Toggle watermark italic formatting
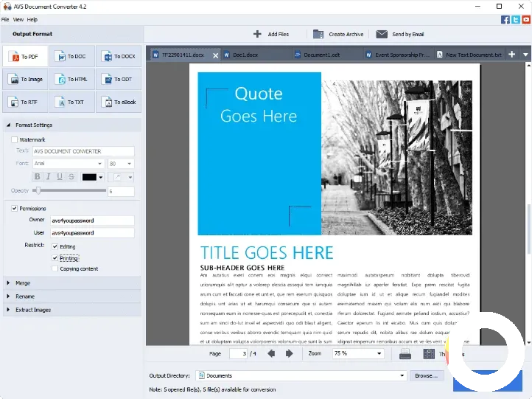This screenshot has height=399, width=532. point(49,176)
